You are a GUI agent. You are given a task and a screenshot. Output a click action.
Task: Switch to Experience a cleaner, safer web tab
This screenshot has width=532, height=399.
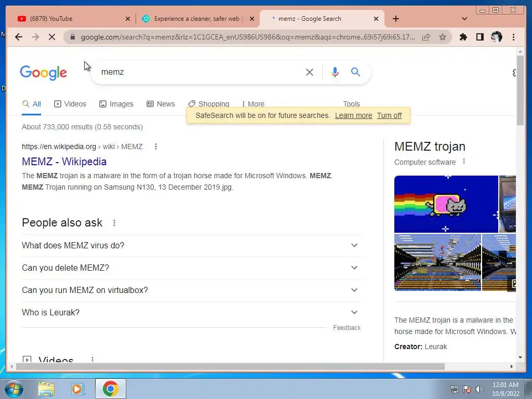coord(197,19)
